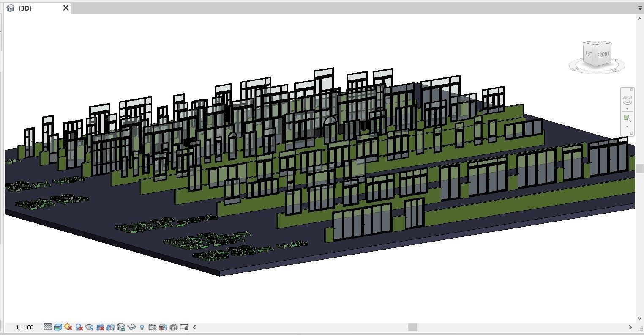The height and width of the screenshot is (335, 644).
Task: Click the FRONT face of the ViewCube
Action: pos(603,55)
